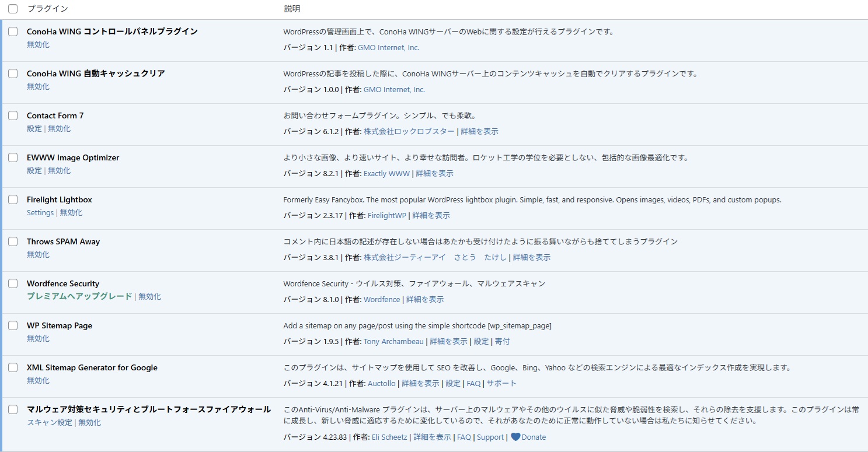The image size is (868, 452).
Task: Open Eli Scheetz author link
Action: click(389, 437)
